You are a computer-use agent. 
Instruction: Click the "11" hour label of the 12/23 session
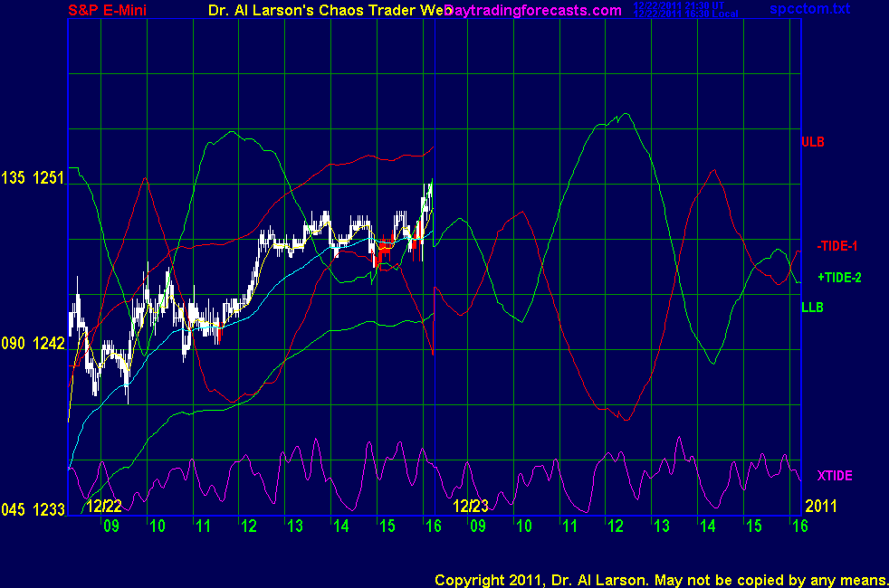569,526
